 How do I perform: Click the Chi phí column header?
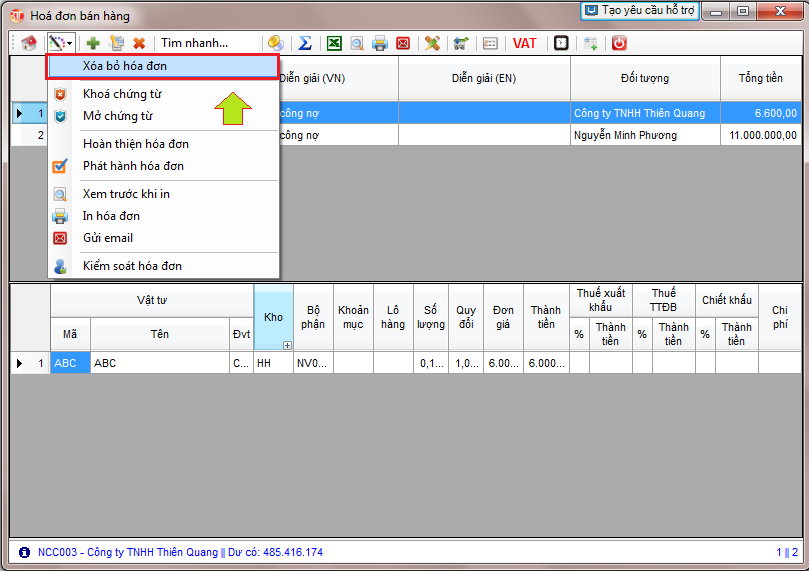click(x=780, y=317)
